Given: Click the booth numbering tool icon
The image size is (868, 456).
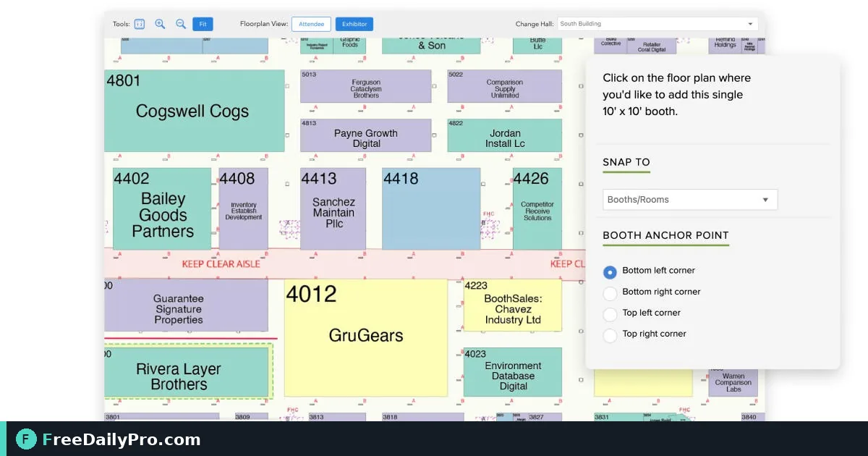Looking at the screenshot, I should tap(140, 24).
